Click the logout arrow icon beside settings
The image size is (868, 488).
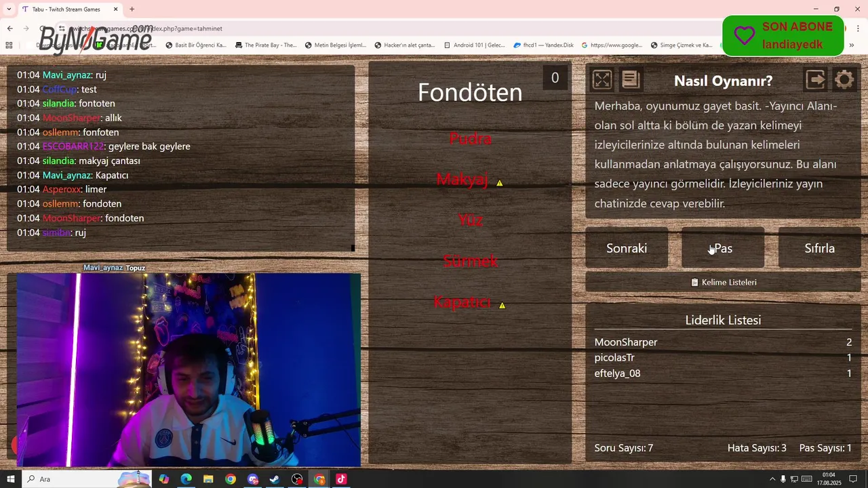pos(816,80)
